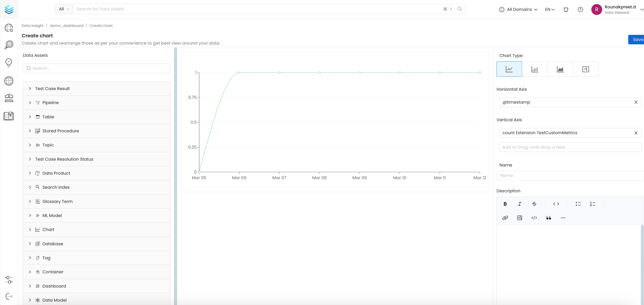This screenshot has height=305, width=644.
Task: Open the All Domains dropdown
Action: (518, 9)
